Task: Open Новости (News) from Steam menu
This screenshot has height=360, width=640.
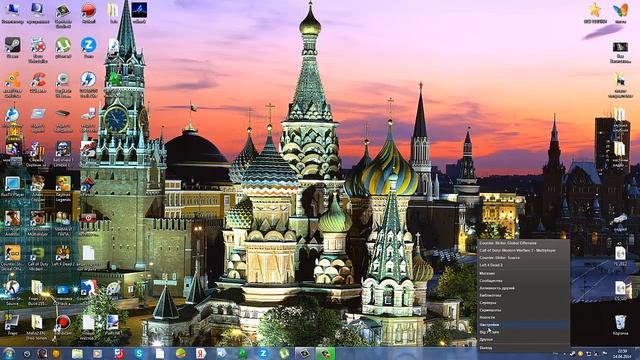Action: click(x=524, y=318)
